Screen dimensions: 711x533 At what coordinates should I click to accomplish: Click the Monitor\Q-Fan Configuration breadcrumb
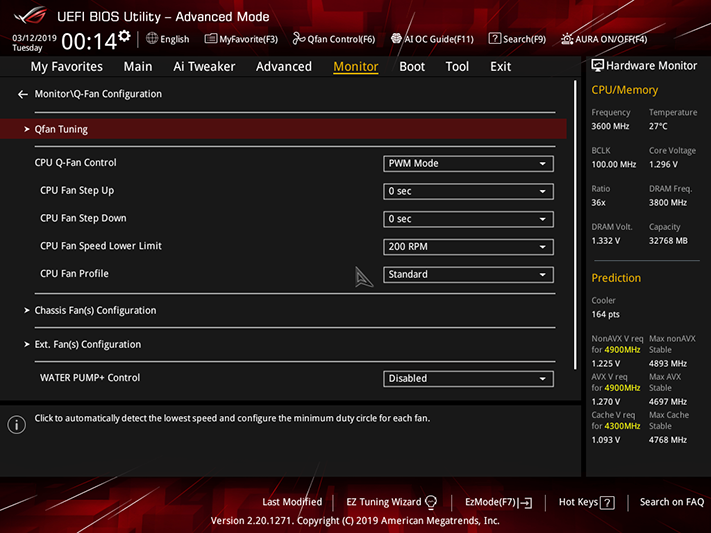tap(98, 94)
